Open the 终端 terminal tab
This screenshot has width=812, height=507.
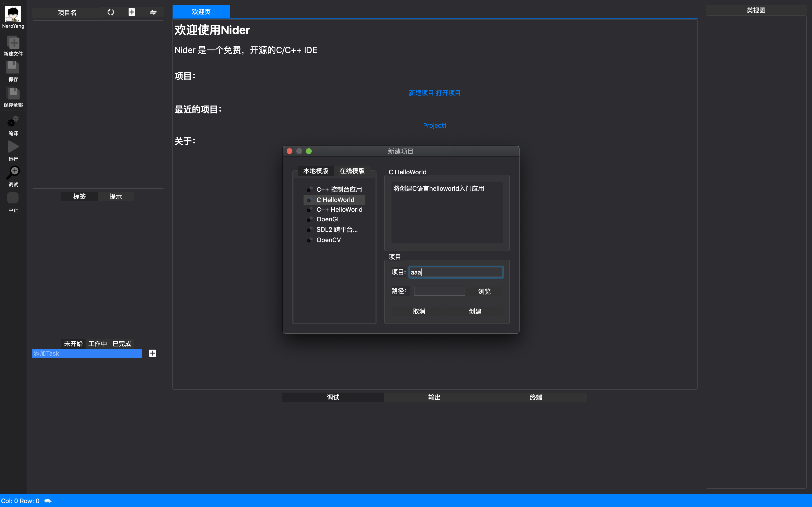536,397
